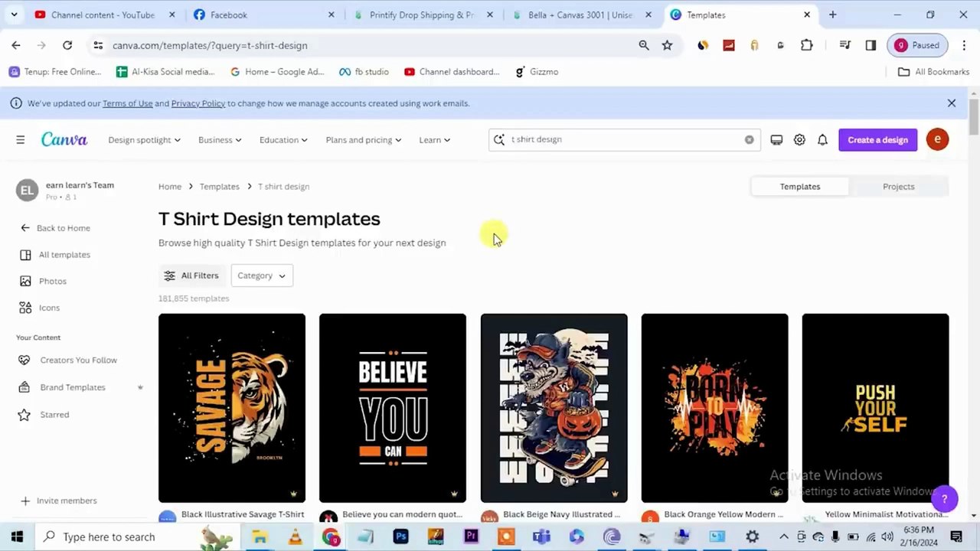Open the taskbar settings gear app
Screen dimensions: 980x551
753,536
